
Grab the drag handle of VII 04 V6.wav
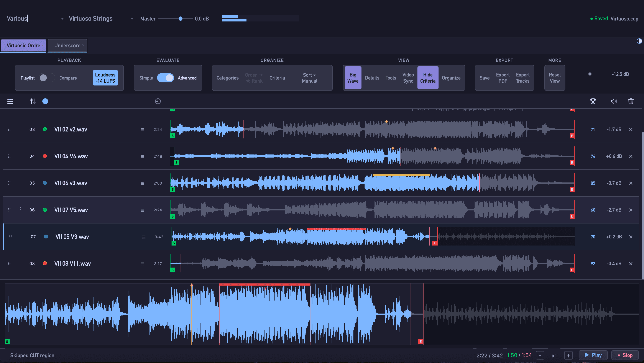9,156
